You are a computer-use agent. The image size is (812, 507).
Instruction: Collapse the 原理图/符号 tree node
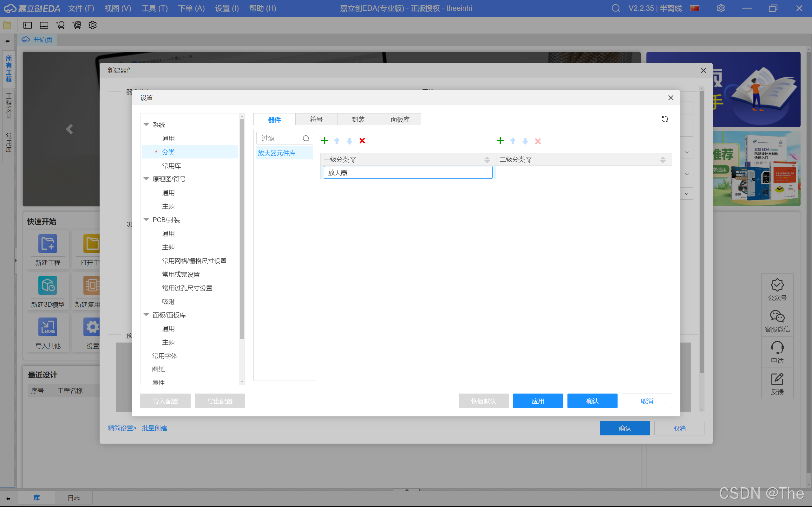[146, 179]
